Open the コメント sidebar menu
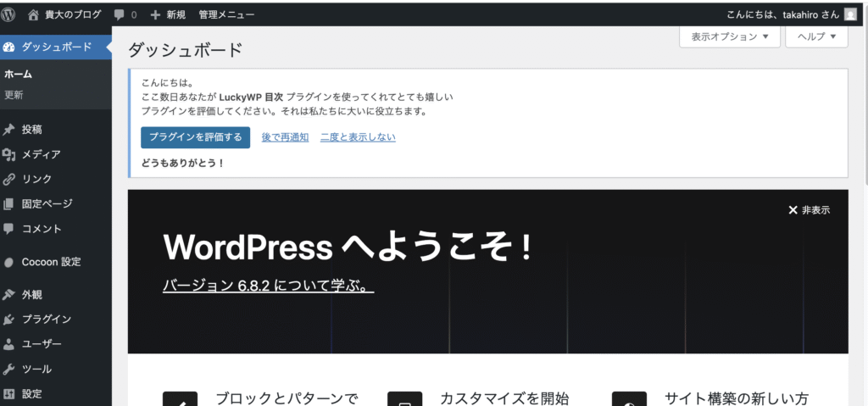Screen dimensions: 868x406 (56, 228)
